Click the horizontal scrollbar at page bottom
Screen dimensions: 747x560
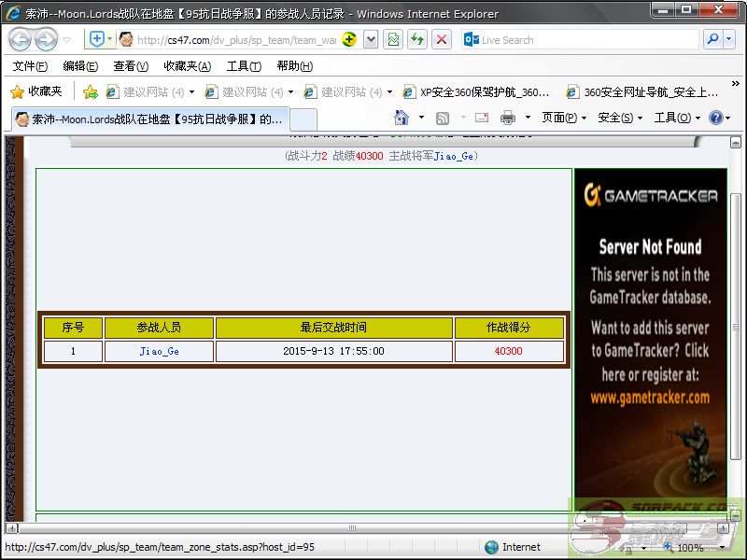pyautogui.click(x=351, y=528)
